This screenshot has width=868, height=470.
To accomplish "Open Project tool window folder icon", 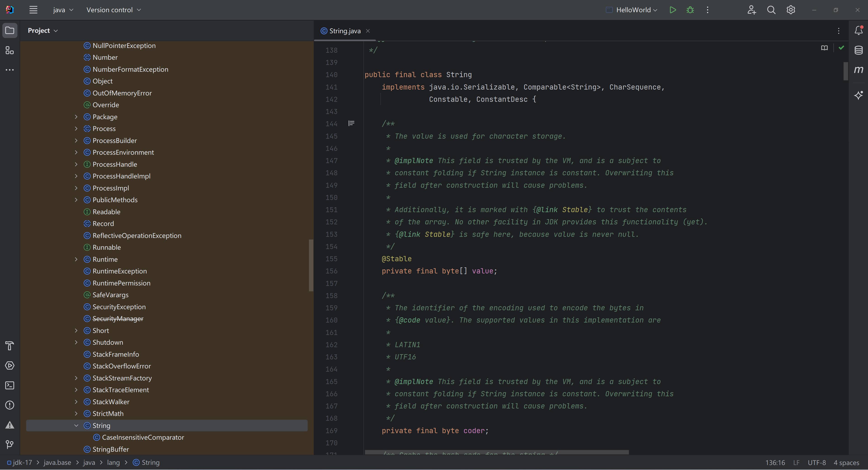I will pos(10,30).
